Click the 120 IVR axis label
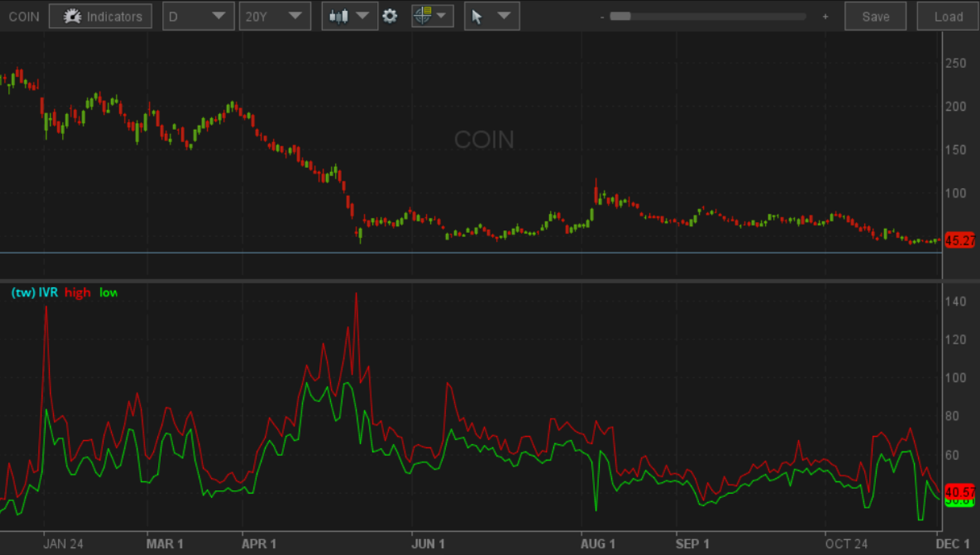Viewport: 980px width, 555px height. click(955, 340)
